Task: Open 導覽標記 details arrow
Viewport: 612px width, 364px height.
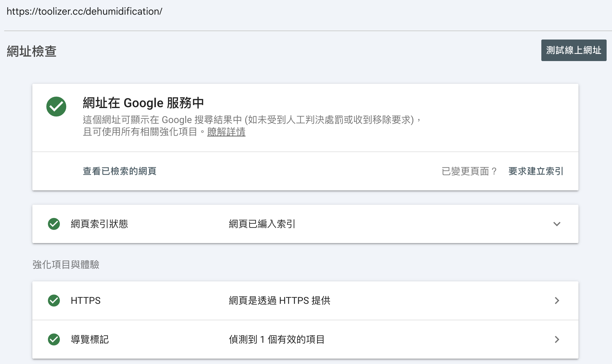Action: (x=557, y=339)
